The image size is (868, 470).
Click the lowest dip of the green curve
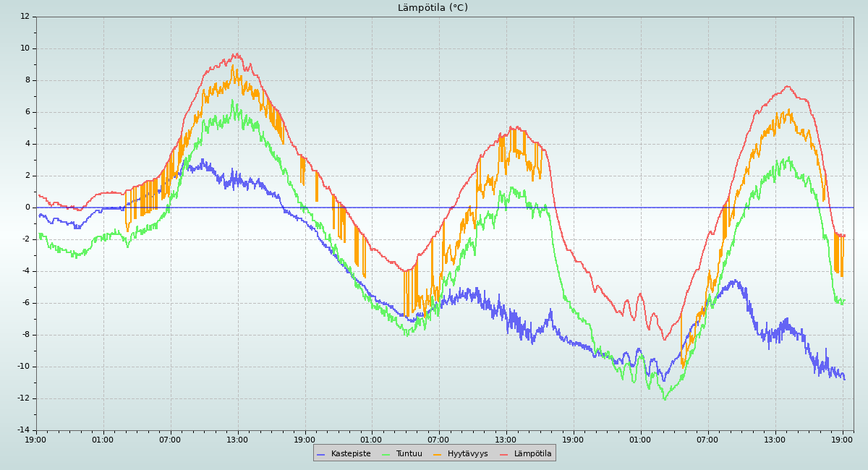(x=664, y=399)
